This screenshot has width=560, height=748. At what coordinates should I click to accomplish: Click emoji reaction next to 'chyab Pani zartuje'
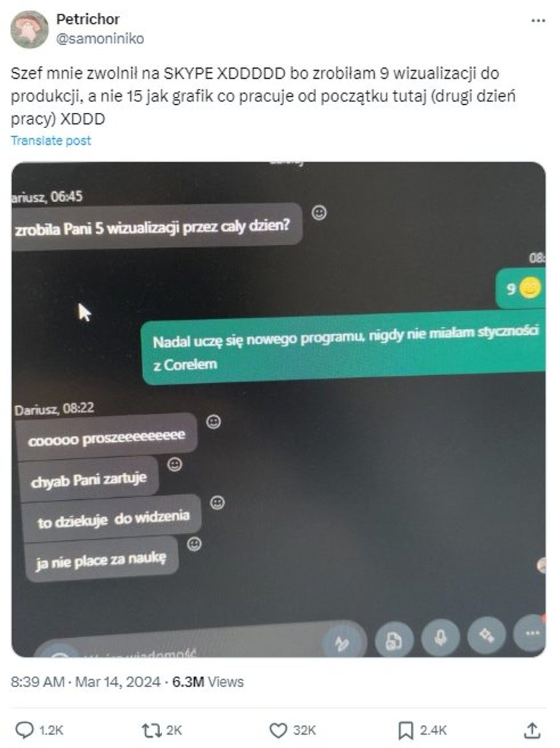point(175,464)
